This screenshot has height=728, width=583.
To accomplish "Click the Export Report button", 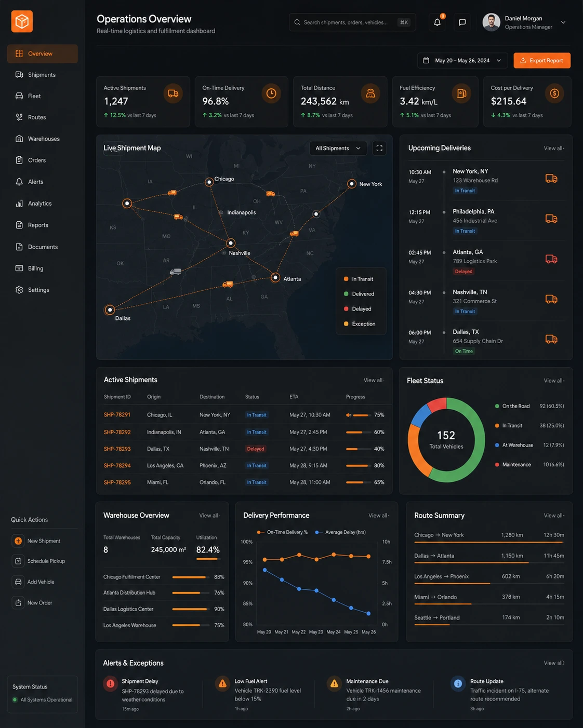I will pos(542,61).
